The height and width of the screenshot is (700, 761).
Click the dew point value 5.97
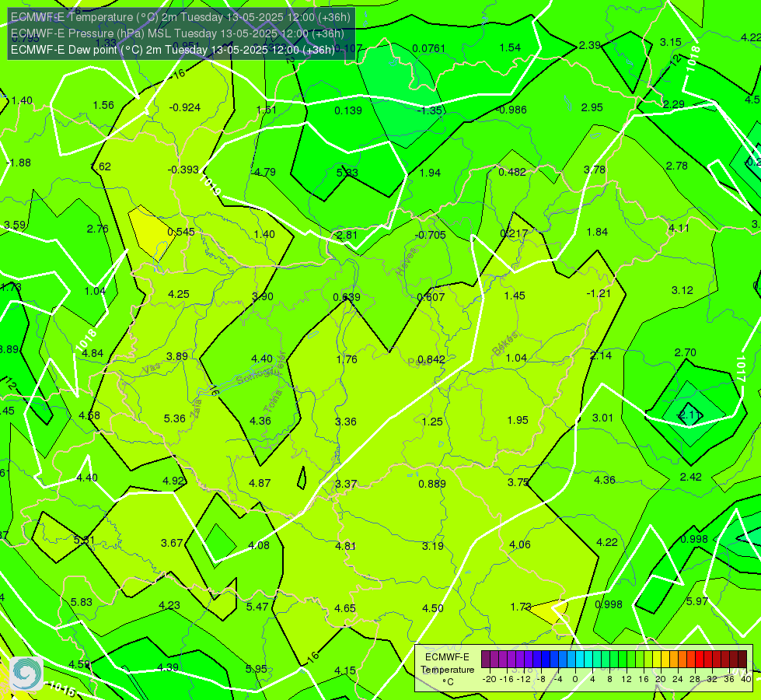[x=697, y=601]
